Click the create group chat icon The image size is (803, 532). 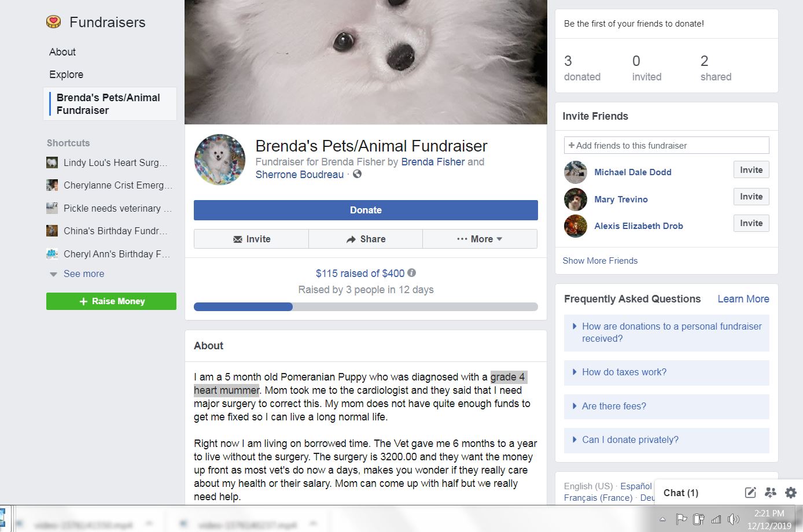[x=770, y=493]
